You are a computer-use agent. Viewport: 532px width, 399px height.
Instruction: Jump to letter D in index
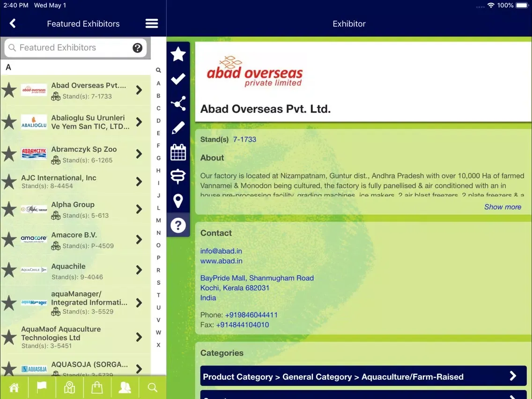(158, 121)
